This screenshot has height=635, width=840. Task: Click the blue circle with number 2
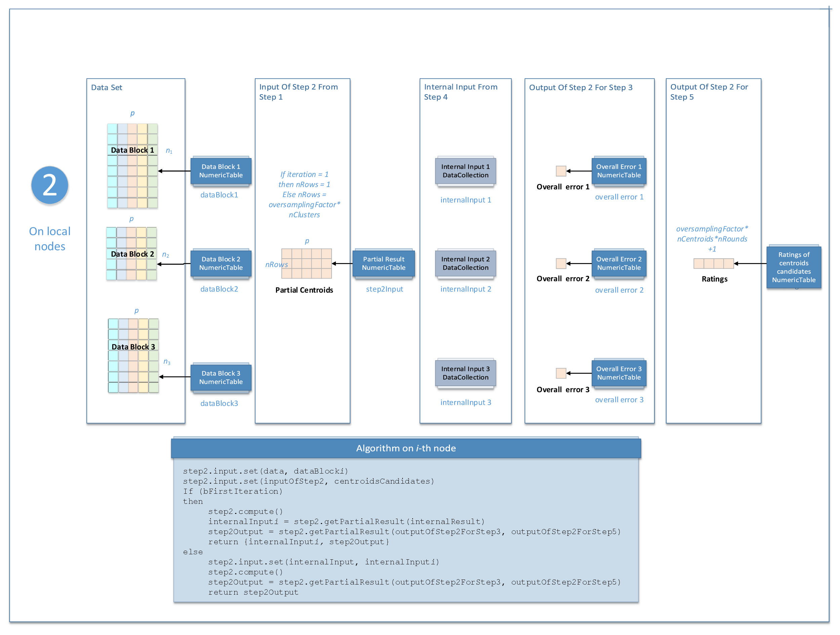coord(50,185)
